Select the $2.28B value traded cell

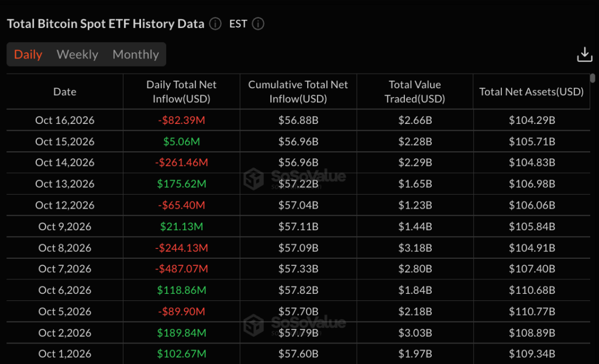415,141
